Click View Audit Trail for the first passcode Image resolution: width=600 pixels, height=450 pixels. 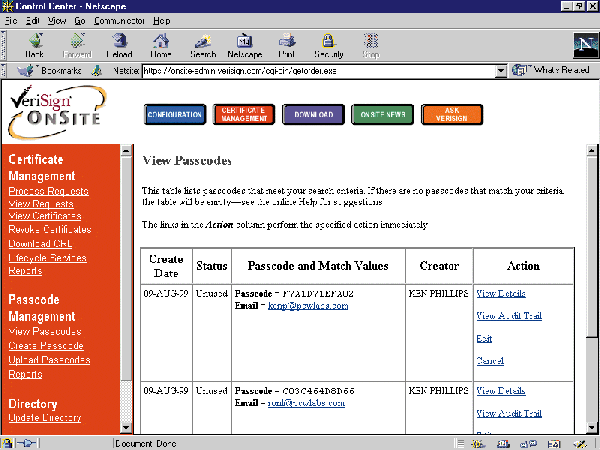click(x=509, y=316)
